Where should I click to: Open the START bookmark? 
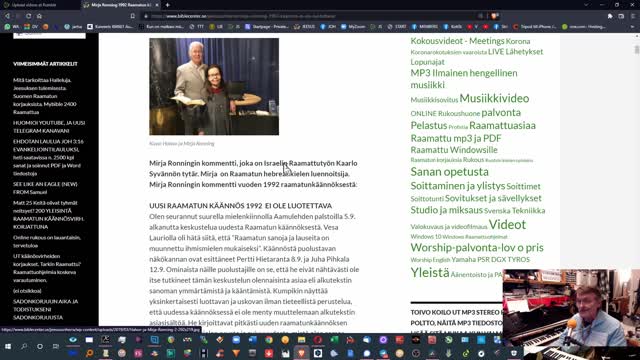click(396, 27)
